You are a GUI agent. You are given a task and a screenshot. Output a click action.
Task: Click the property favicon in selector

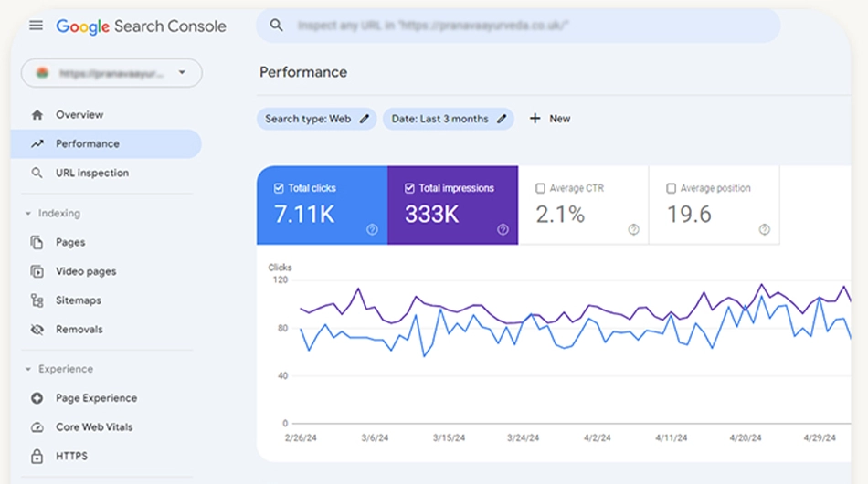[x=42, y=73]
